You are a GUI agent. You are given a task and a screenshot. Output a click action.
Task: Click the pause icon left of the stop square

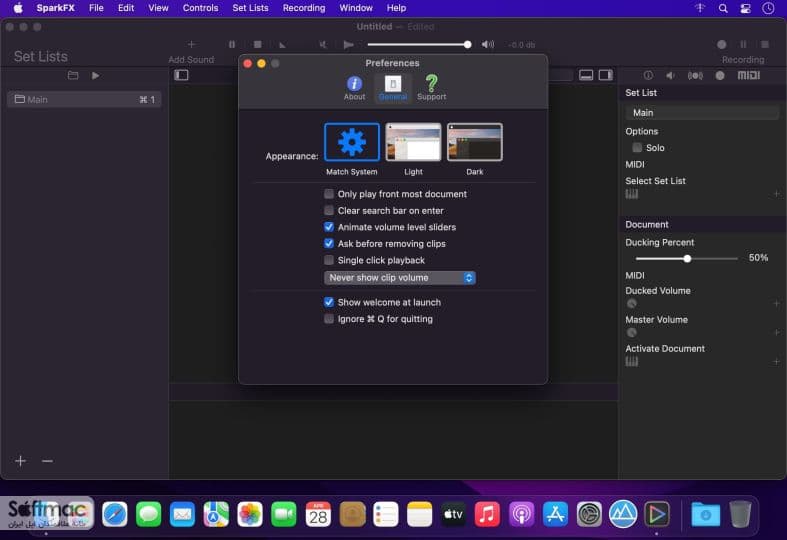[232, 45]
